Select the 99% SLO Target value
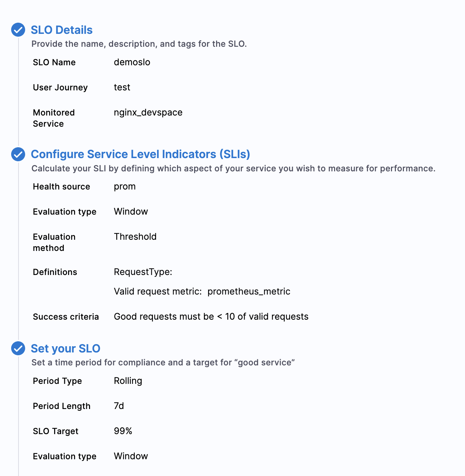The width and height of the screenshot is (465, 476). [123, 431]
